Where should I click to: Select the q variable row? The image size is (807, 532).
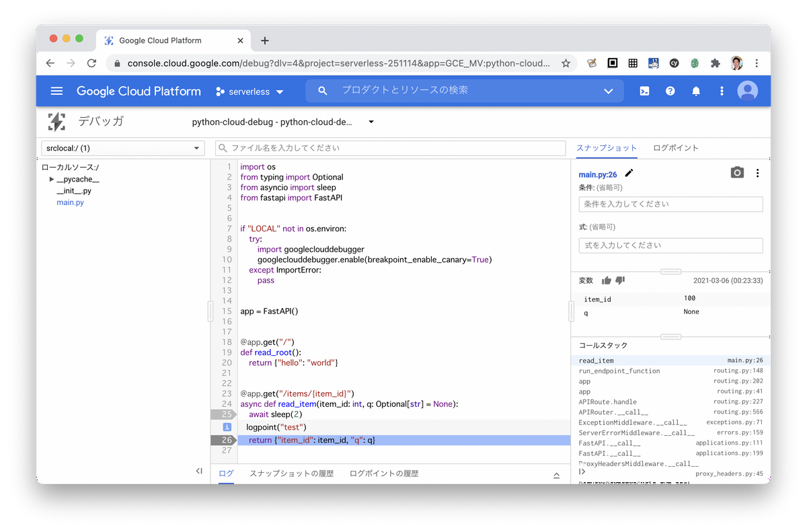coord(670,312)
